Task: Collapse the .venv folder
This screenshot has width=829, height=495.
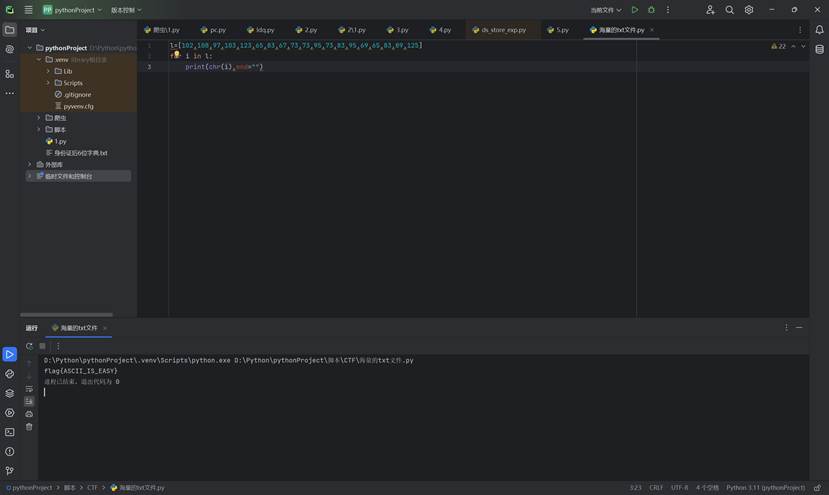Action: click(x=39, y=60)
